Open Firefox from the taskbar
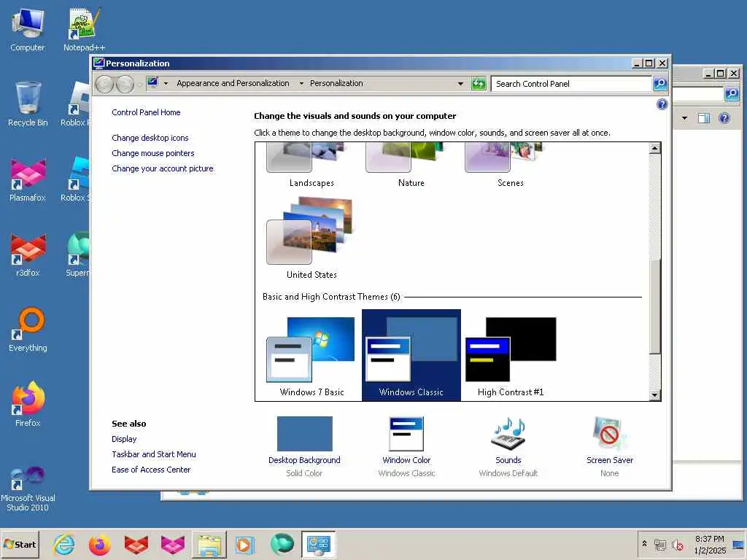 click(99, 544)
